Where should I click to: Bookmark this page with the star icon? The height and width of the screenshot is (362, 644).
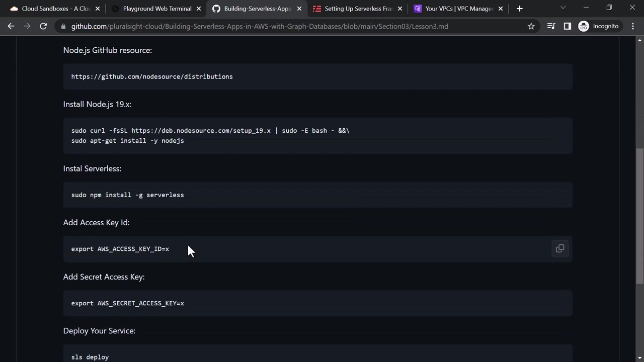[x=531, y=26]
